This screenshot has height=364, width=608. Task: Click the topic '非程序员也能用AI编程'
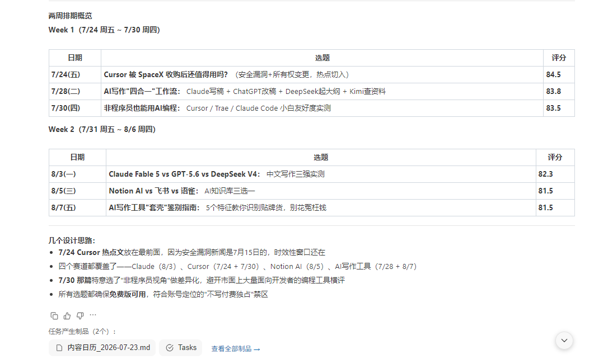click(142, 108)
